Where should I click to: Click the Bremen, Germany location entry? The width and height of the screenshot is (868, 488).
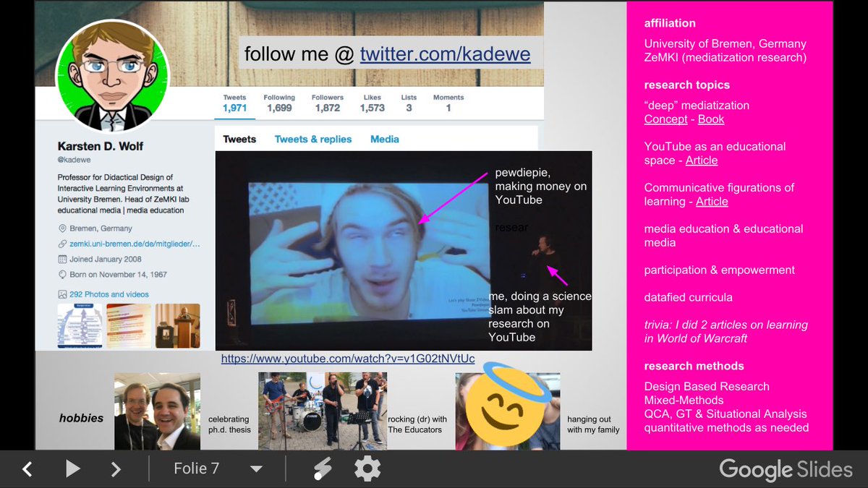click(x=99, y=228)
